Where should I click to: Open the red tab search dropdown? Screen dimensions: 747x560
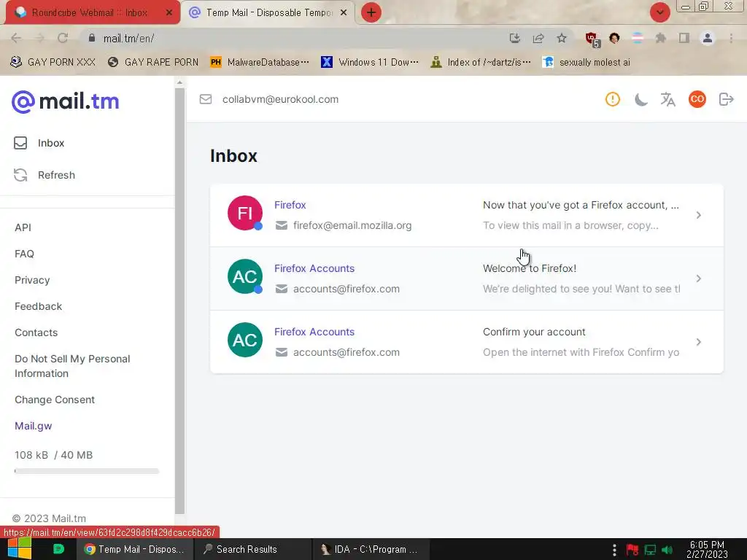659,12
